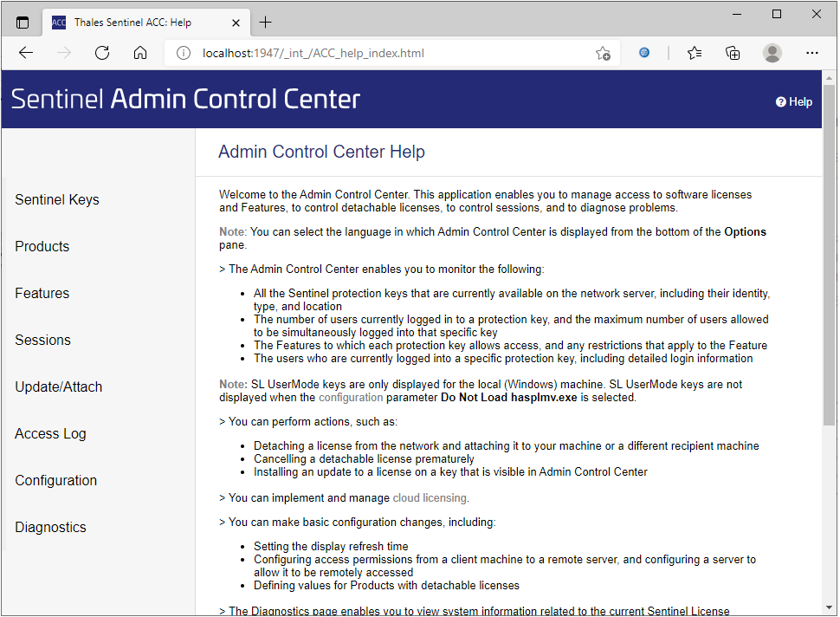Click 'Cancelling a detachable license prematurely' bullet
The width and height of the screenshot is (840, 617).
(364, 459)
